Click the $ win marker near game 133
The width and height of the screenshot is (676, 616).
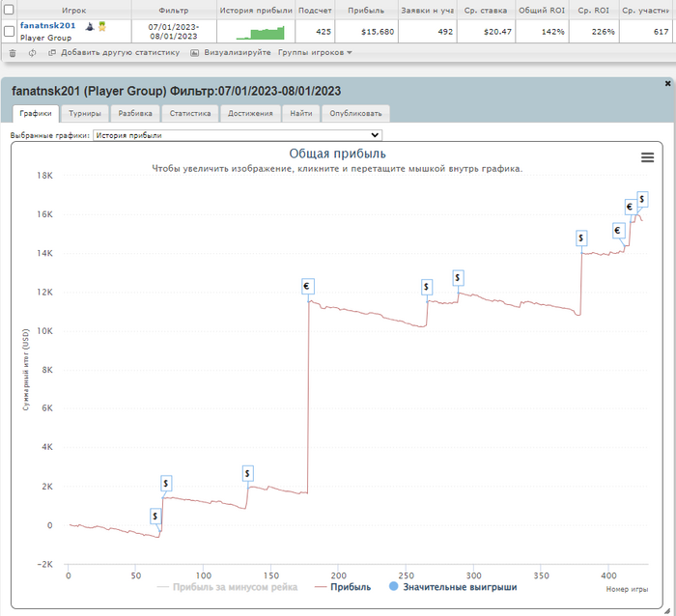pyautogui.click(x=247, y=473)
